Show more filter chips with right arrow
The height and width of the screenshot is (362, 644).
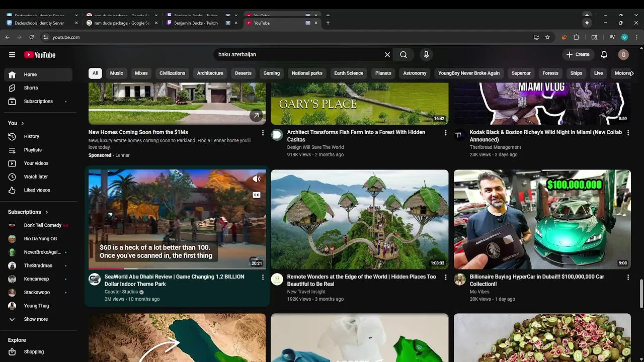pos(632,73)
